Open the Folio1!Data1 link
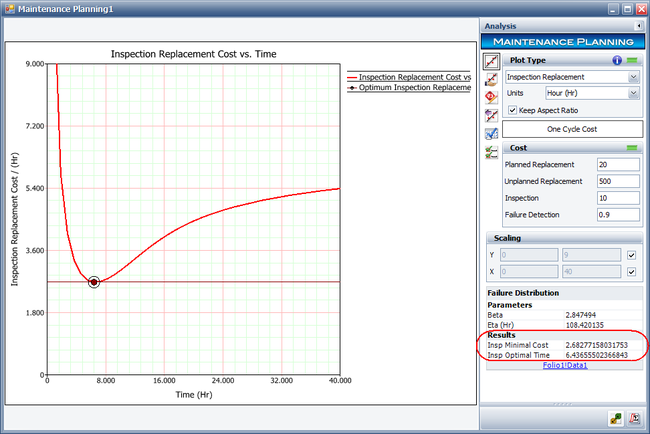The height and width of the screenshot is (434, 650). click(x=565, y=365)
